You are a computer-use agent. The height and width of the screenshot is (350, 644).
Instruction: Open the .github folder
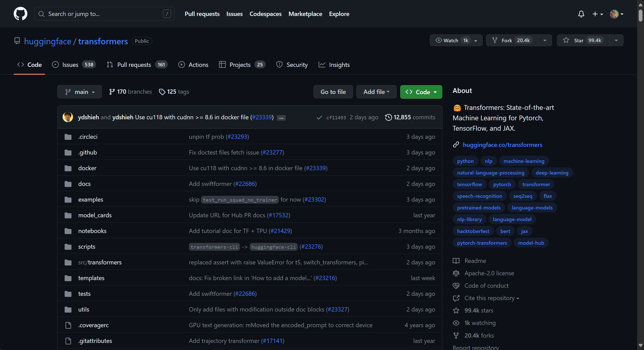click(87, 152)
